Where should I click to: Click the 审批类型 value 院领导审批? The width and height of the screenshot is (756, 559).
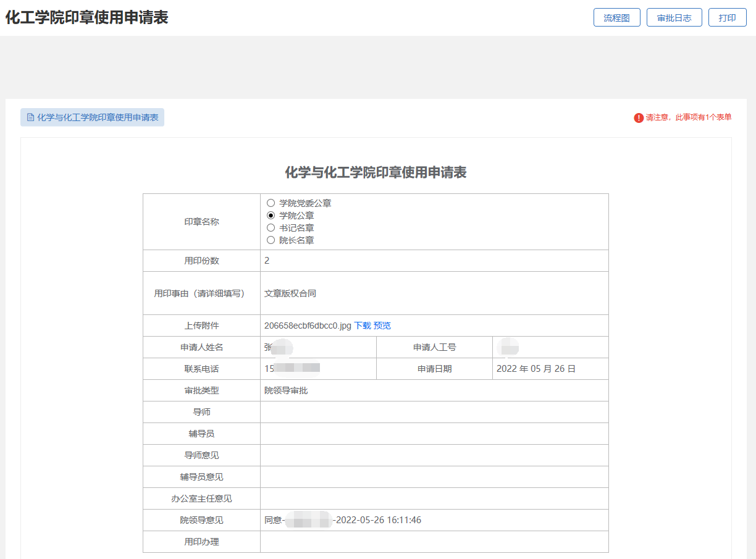click(286, 390)
